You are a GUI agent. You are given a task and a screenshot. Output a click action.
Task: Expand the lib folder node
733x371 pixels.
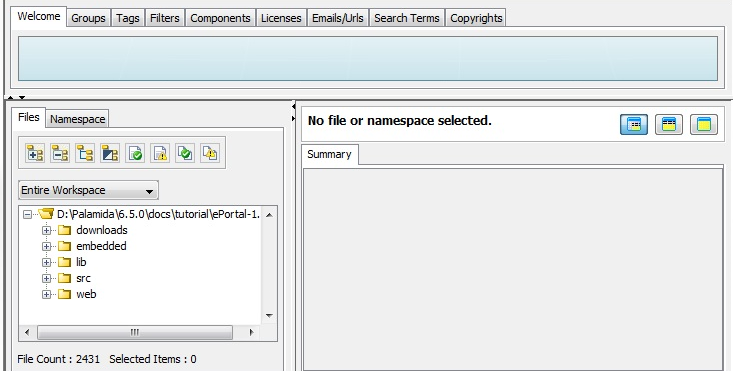[x=46, y=262]
